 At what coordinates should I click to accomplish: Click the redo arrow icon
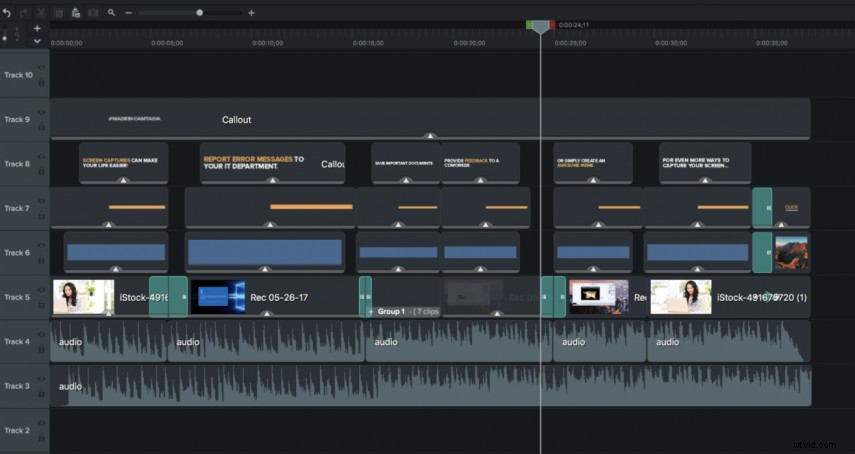click(23, 13)
